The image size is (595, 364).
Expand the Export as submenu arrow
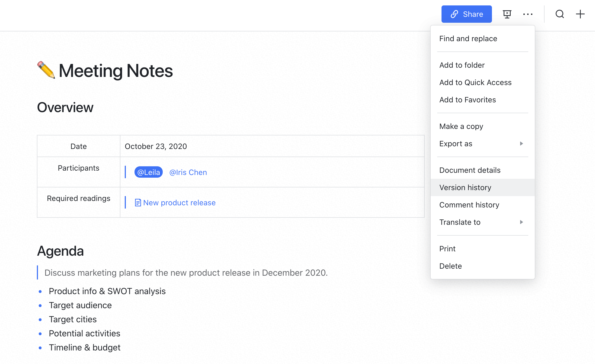[521, 144]
